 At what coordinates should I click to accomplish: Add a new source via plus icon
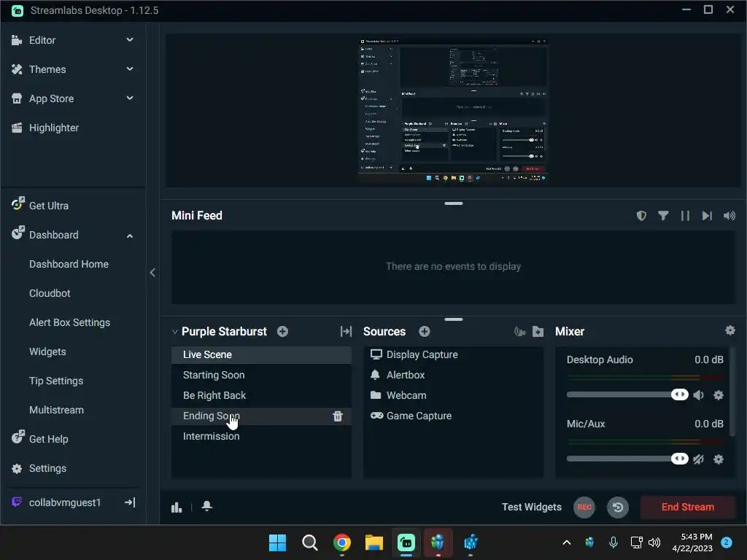tap(425, 332)
